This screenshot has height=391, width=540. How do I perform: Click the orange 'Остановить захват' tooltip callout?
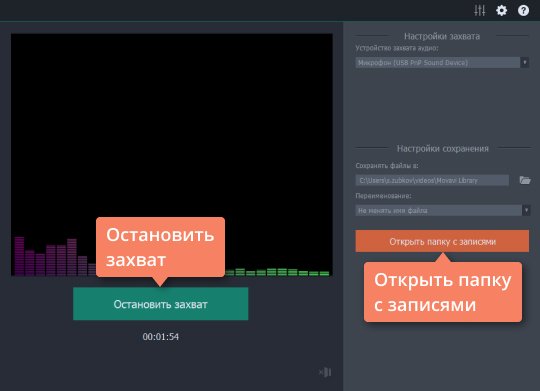[160, 247]
